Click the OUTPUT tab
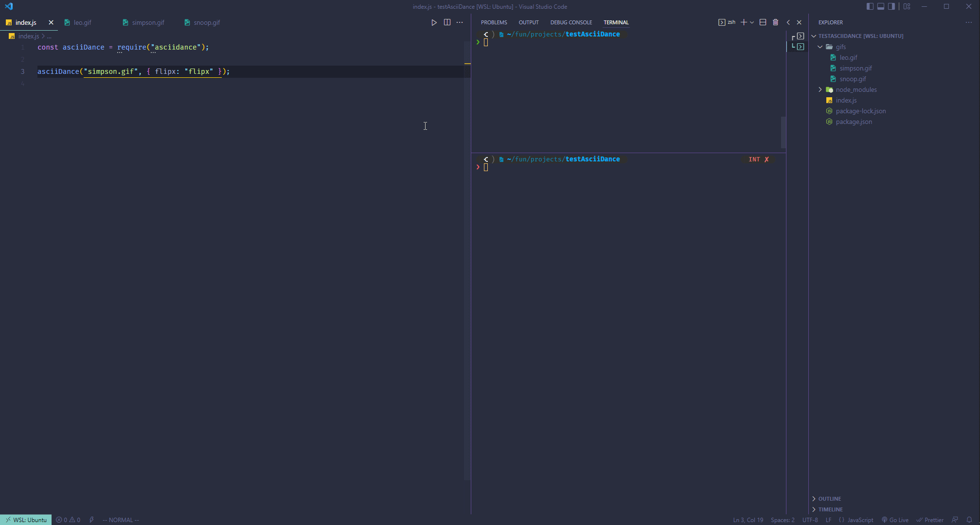The width and height of the screenshot is (980, 525). (x=528, y=22)
